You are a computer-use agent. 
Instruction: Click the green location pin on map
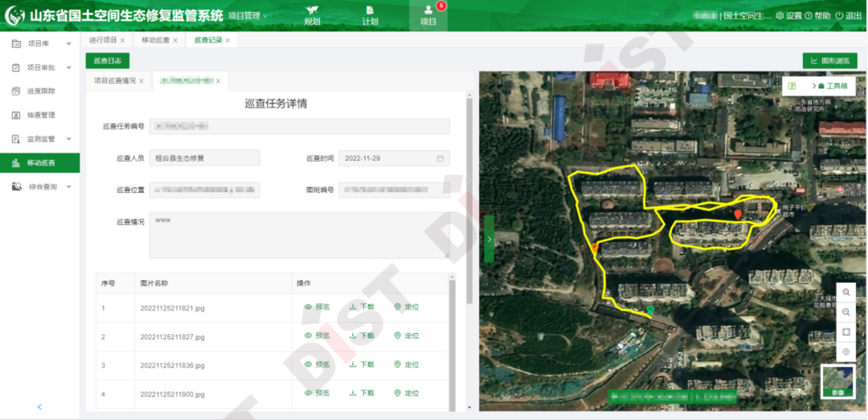tap(650, 311)
